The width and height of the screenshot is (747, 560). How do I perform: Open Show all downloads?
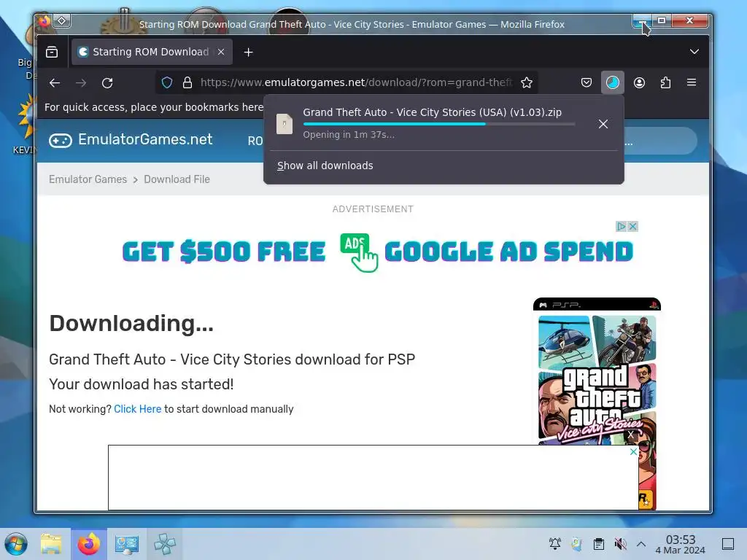pos(325,166)
